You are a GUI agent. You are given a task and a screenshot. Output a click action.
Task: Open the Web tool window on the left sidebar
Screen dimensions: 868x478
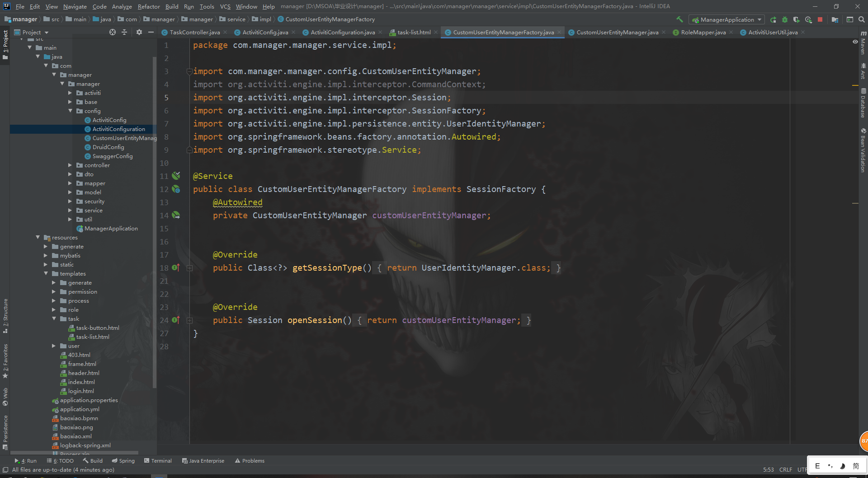point(5,397)
